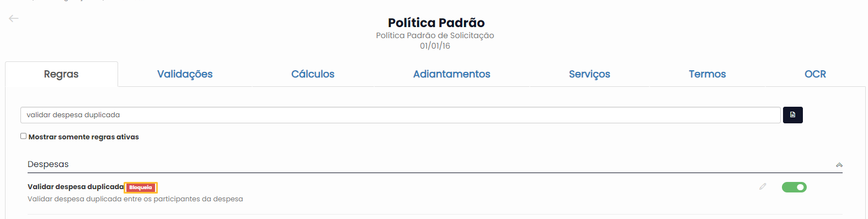
Task: Go back using the left arrow icon
Action: (14, 18)
